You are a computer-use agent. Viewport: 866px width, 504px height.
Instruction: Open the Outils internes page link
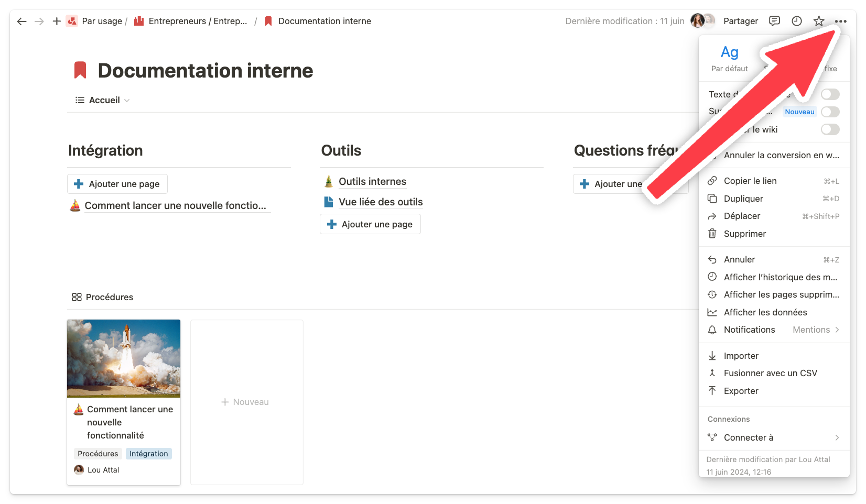[x=372, y=182]
